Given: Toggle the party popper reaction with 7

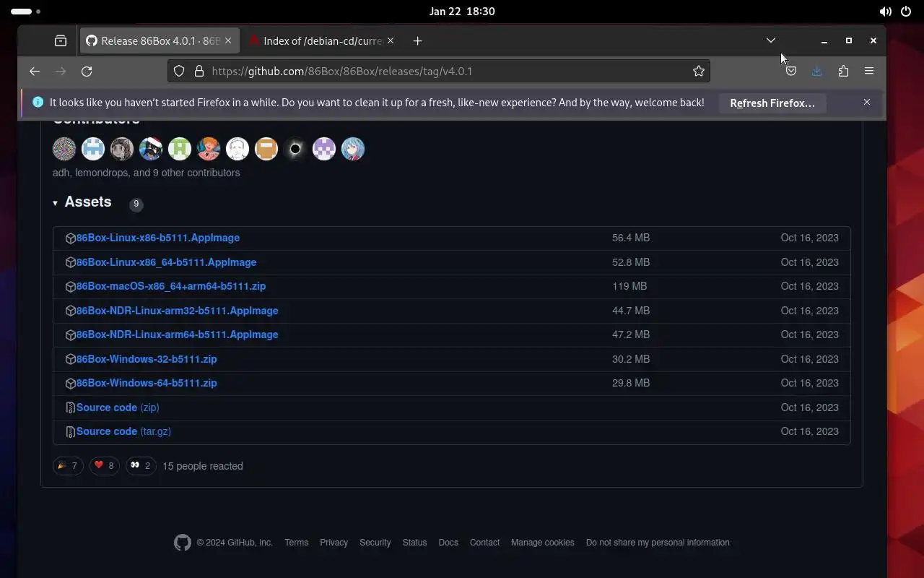Looking at the screenshot, I should tap(68, 466).
